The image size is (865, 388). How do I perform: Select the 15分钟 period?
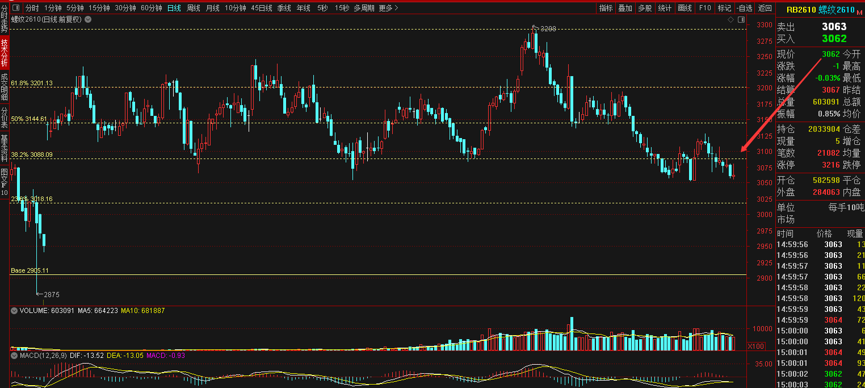[99, 8]
